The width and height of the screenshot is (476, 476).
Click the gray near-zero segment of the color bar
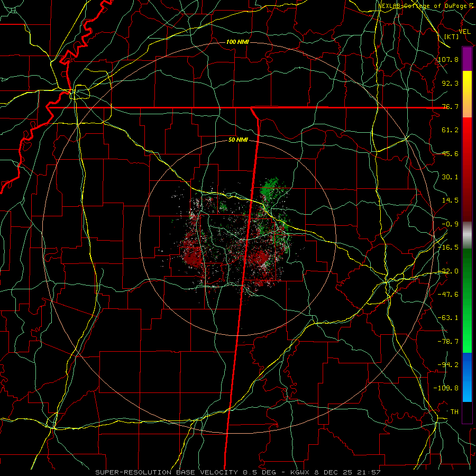click(x=467, y=235)
